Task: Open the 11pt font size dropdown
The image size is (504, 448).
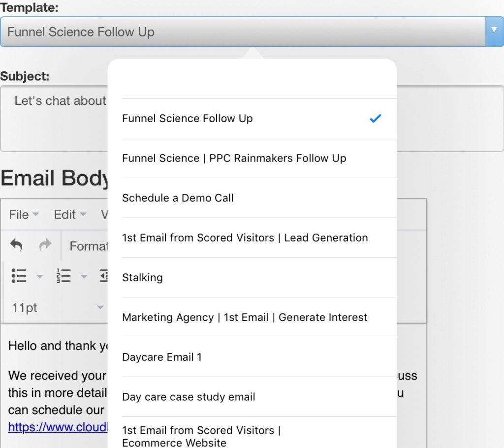Action: 57,308
